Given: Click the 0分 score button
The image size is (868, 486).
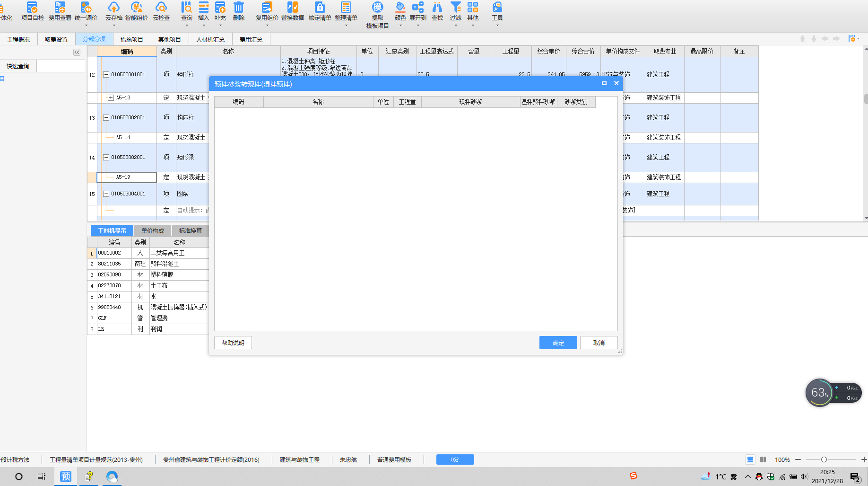Looking at the screenshot, I should [x=455, y=459].
